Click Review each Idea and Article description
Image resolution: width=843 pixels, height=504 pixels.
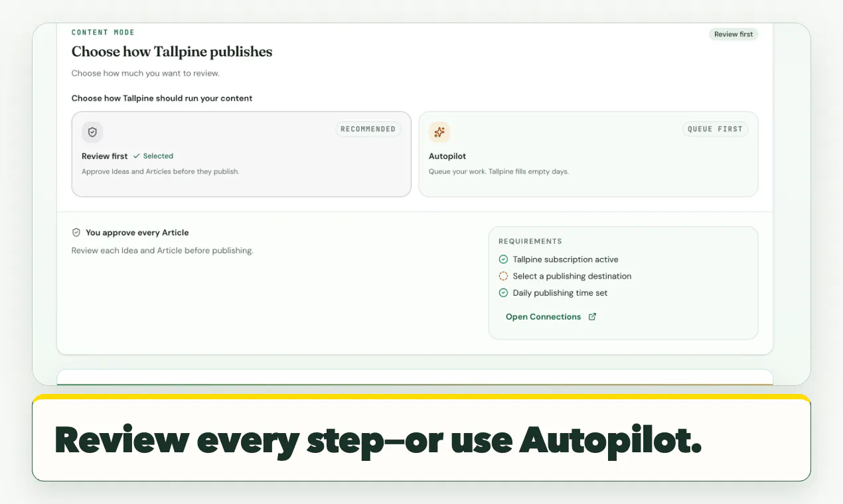pyautogui.click(x=163, y=251)
